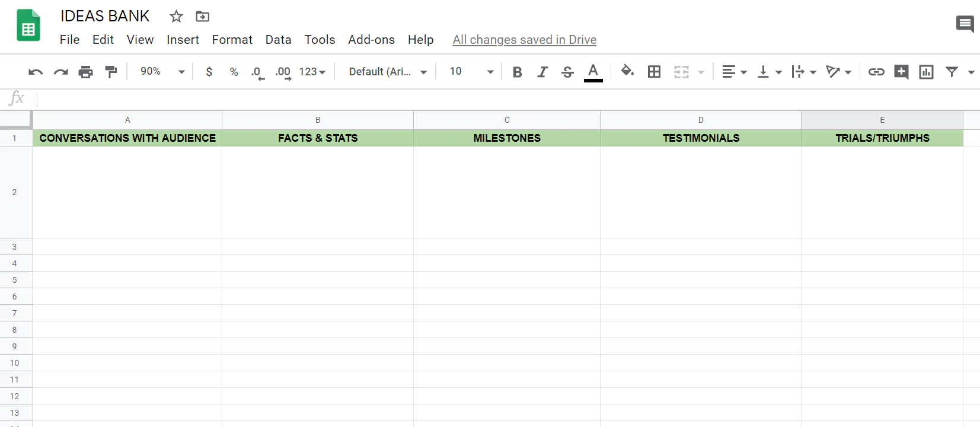Toggle Strikethrough formatting
The image size is (980, 427).
click(567, 72)
